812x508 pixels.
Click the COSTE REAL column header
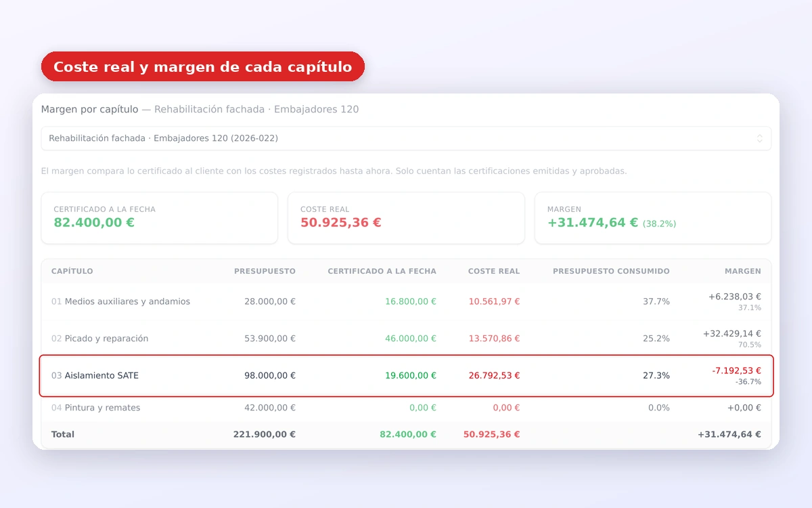[x=494, y=271]
